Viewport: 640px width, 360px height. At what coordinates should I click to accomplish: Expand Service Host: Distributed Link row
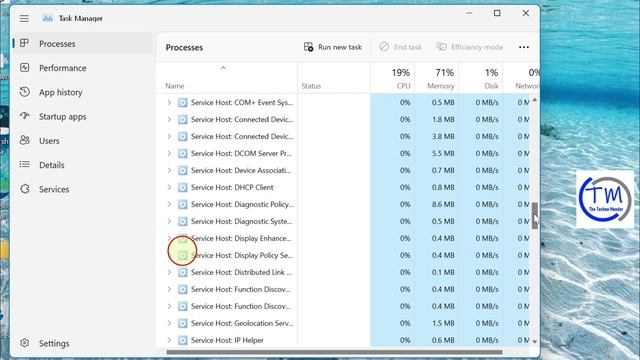[169, 272]
